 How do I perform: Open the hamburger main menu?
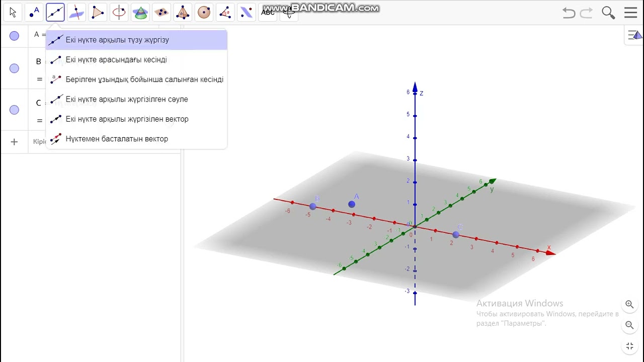click(x=630, y=13)
